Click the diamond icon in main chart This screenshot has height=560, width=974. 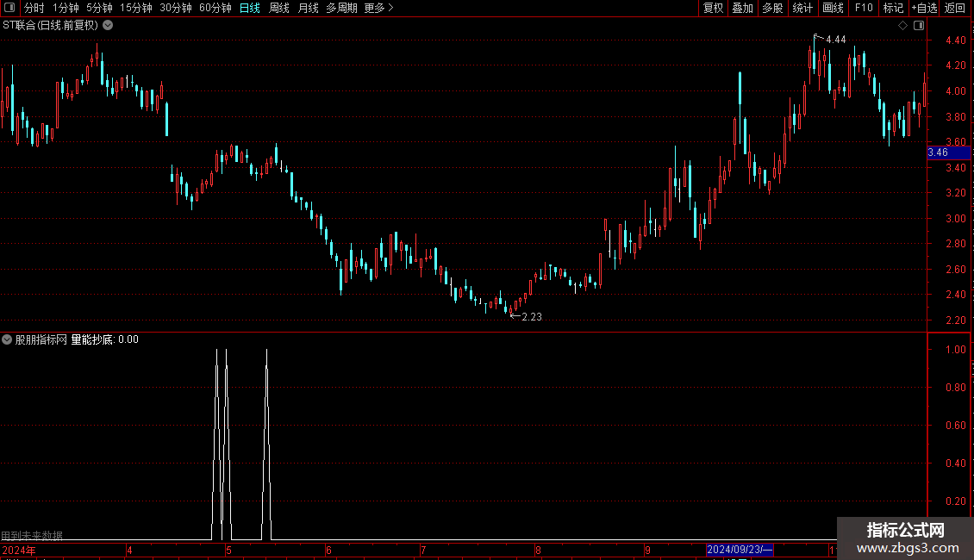tap(902, 26)
